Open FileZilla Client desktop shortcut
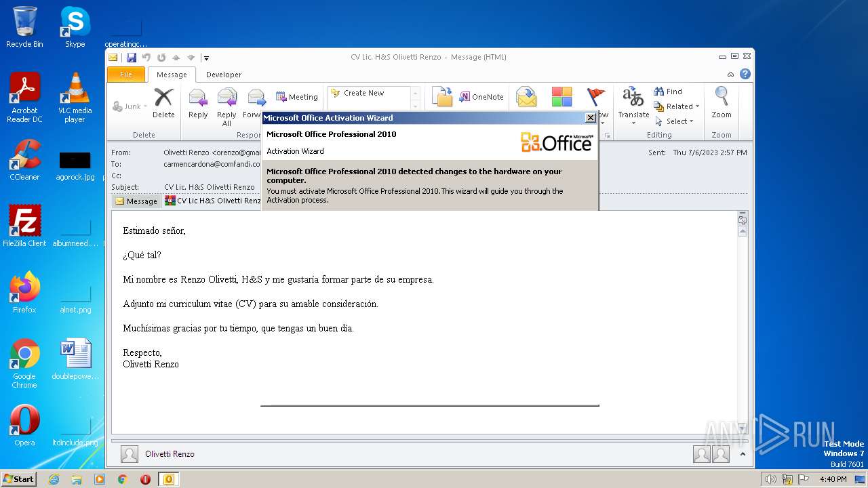Screen dimensions: 868x488 [24, 226]
